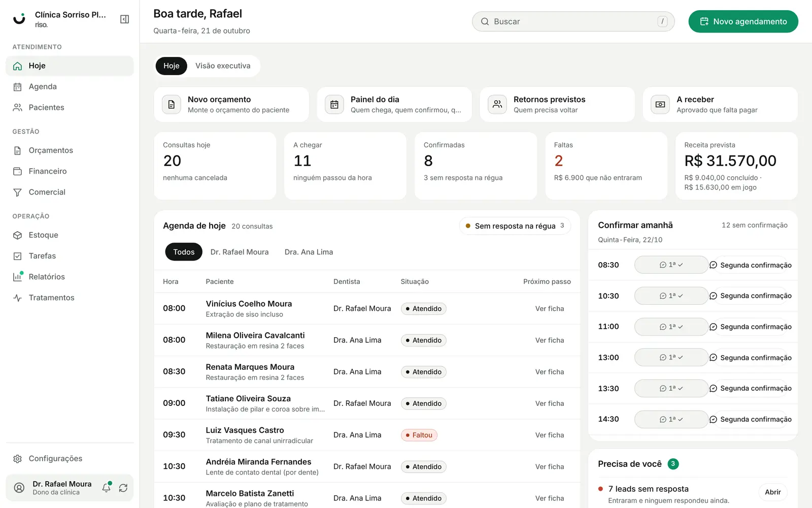Click the sync refresh icon
The width and height of the screenshot is (812, 508).
coord(123,488)
